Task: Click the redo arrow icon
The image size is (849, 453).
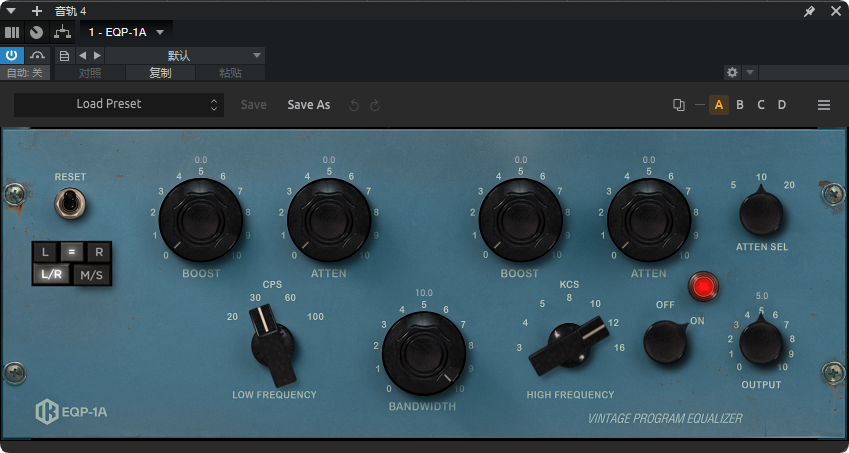Action: click(375, 106)
